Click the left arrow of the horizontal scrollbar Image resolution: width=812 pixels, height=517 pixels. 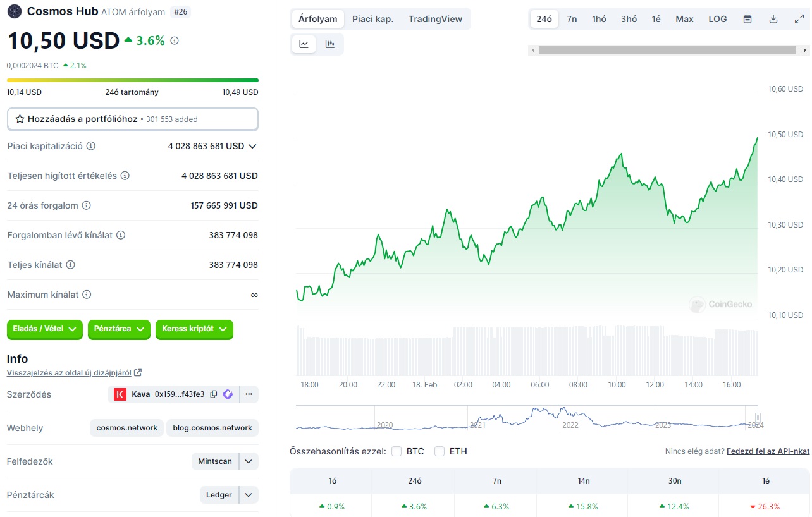[533, 50]
